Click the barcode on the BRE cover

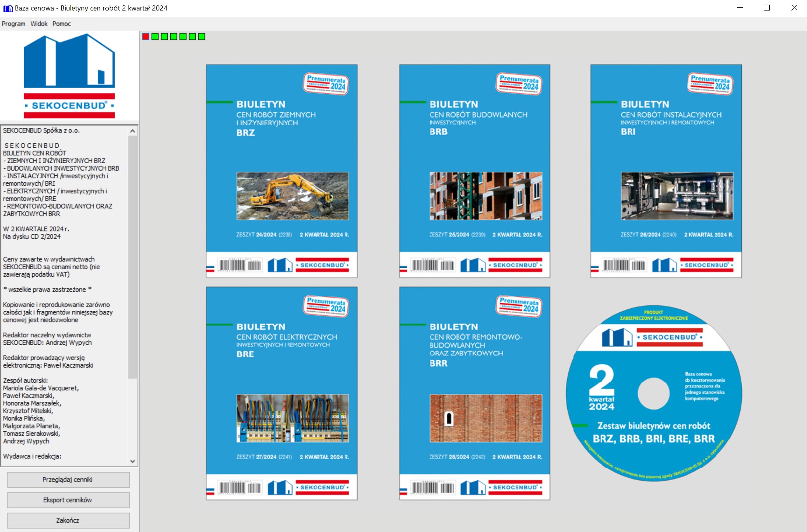(240, 487)
